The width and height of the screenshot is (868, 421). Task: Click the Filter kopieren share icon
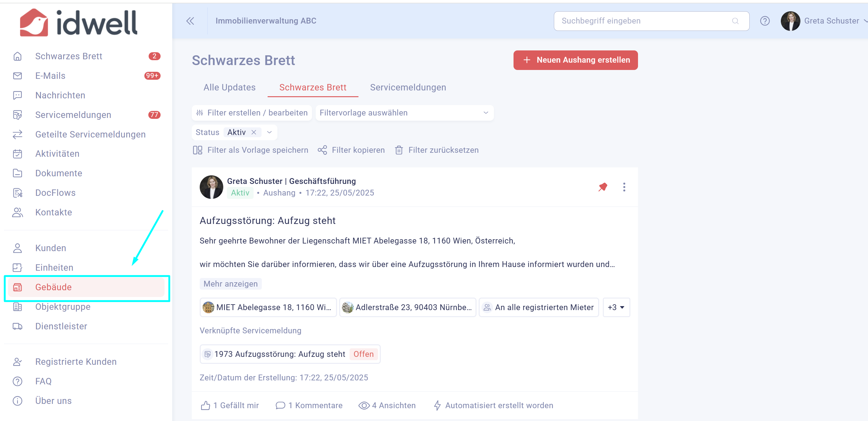pos(322,150)
